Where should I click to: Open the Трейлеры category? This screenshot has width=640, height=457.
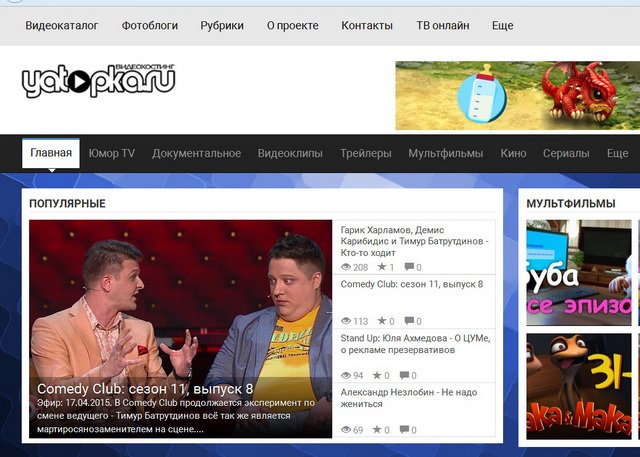pos(366,153)
